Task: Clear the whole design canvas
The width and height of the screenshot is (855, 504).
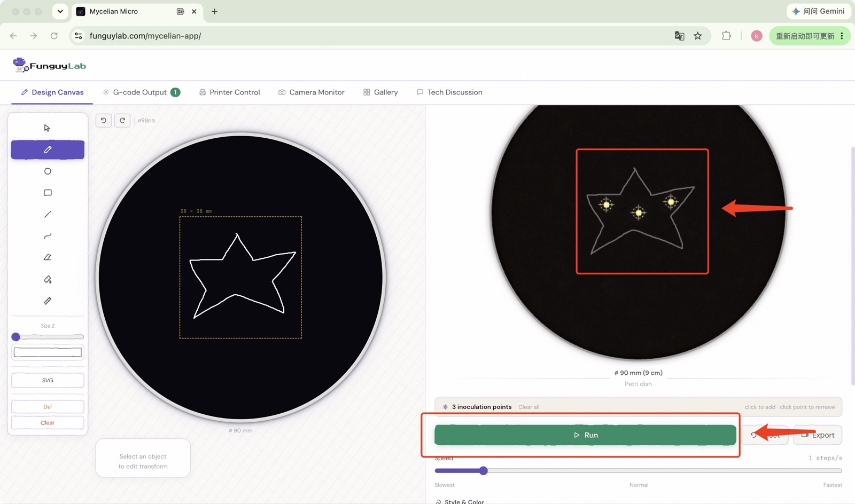Action: (48, 423)
